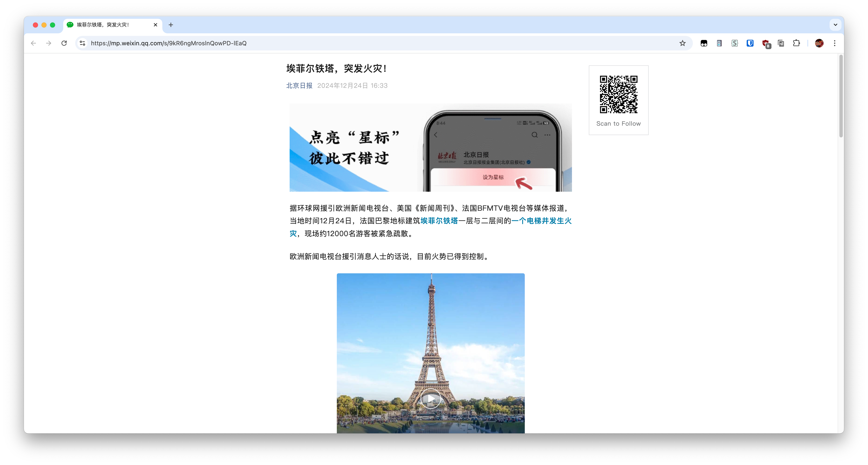This screenshot has height=465, width=868.
Task: Expand the tab search chevron at top right
Action: [835, 25]
